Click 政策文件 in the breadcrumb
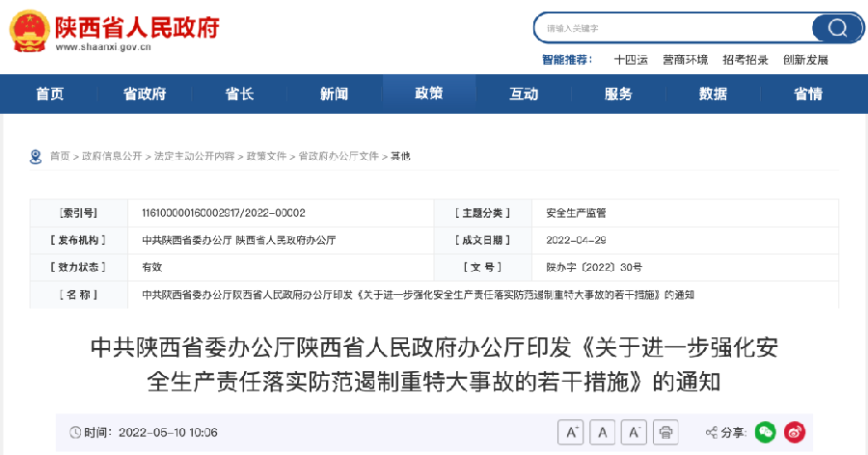The image size is (868, 455). pos(266,156)
